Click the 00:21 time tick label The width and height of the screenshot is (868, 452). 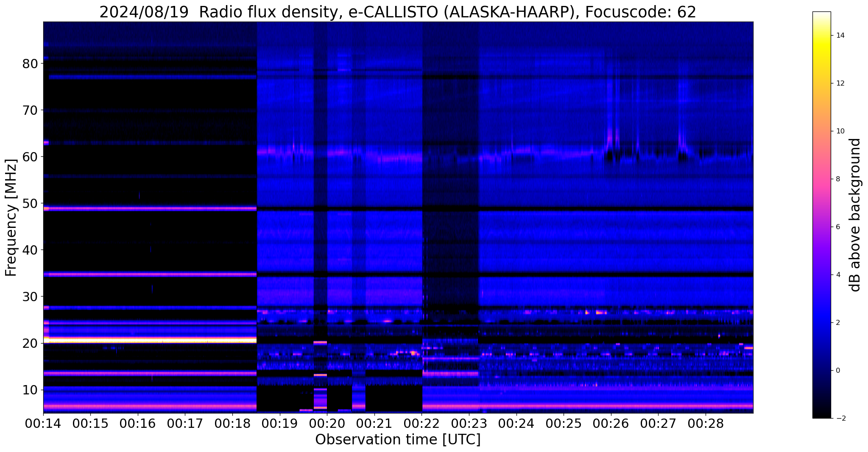(x=374, y=423)
